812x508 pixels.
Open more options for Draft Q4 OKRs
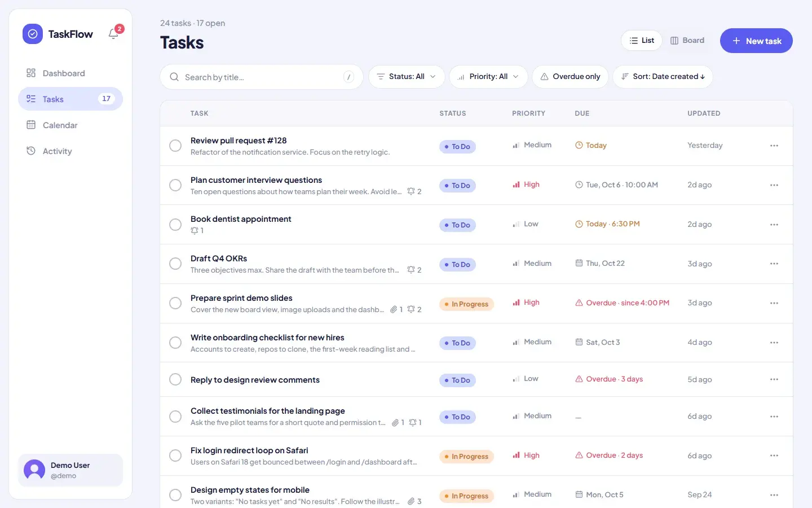click(x=774, y=264)
